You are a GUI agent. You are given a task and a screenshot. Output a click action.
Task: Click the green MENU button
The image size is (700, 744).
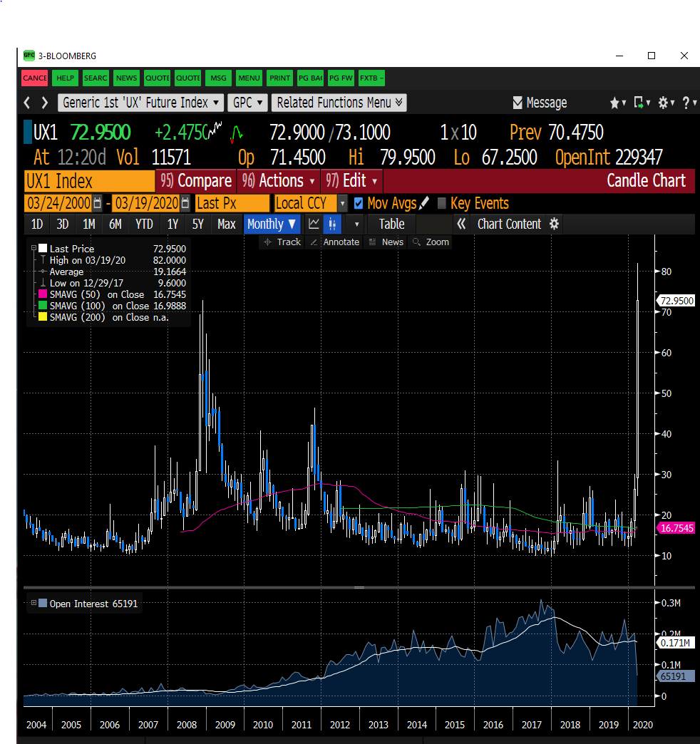pos(249,78)
